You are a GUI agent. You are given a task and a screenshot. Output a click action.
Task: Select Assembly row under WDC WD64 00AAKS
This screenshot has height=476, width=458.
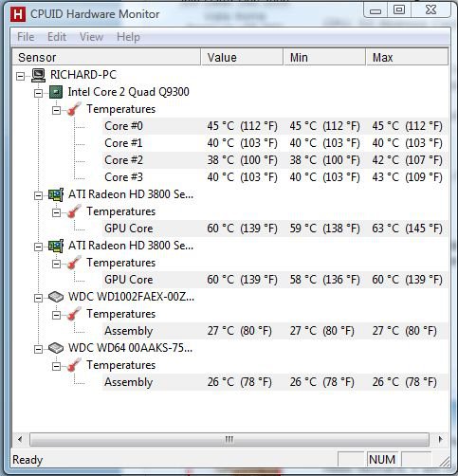pos(275,382)
